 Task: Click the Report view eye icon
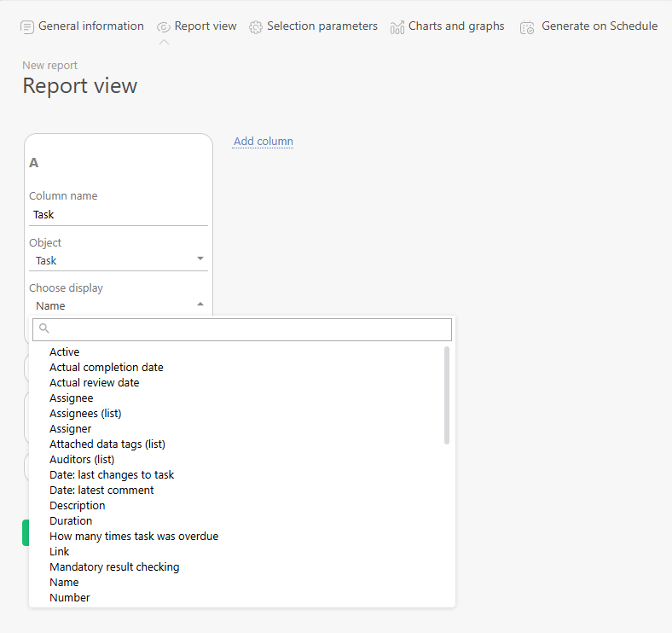164,27
